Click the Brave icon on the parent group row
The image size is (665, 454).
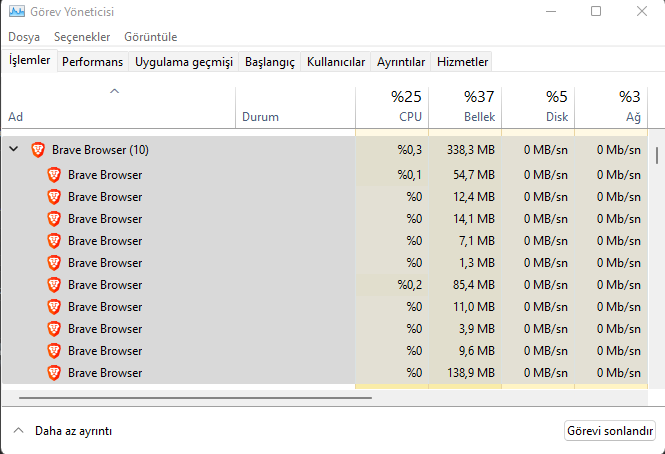click(x=38, y=150)
